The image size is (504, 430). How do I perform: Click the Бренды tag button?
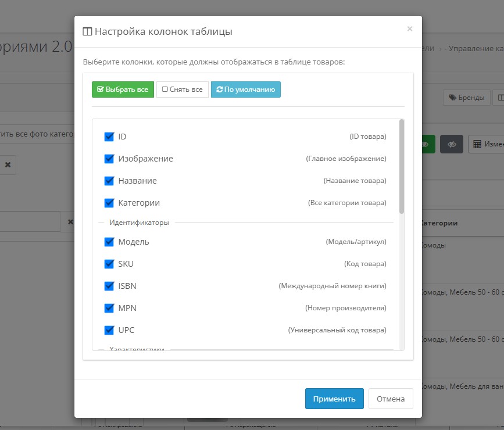point(467,98)
